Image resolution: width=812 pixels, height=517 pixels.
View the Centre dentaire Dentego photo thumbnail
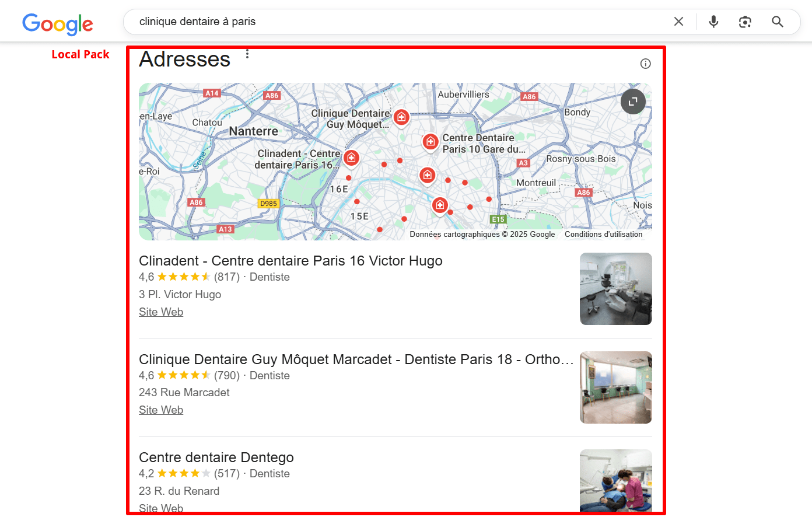click(616, 481)
